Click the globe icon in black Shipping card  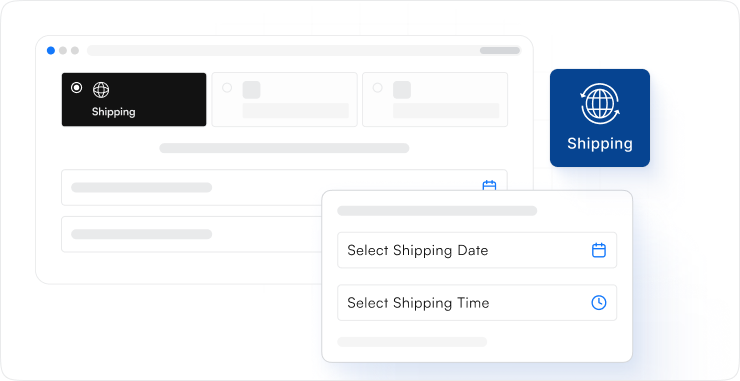(101, 90)
